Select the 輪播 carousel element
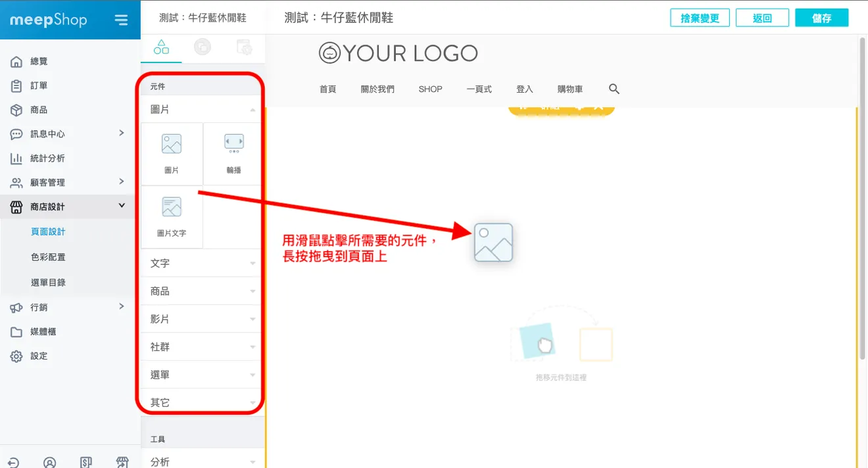 pyautogui.click(x=233, y=154)
